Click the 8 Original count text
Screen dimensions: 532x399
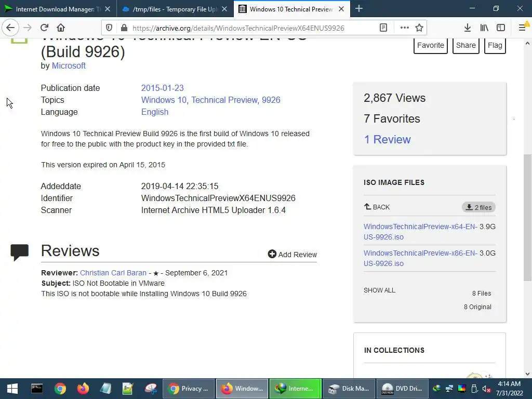(477, 307)
